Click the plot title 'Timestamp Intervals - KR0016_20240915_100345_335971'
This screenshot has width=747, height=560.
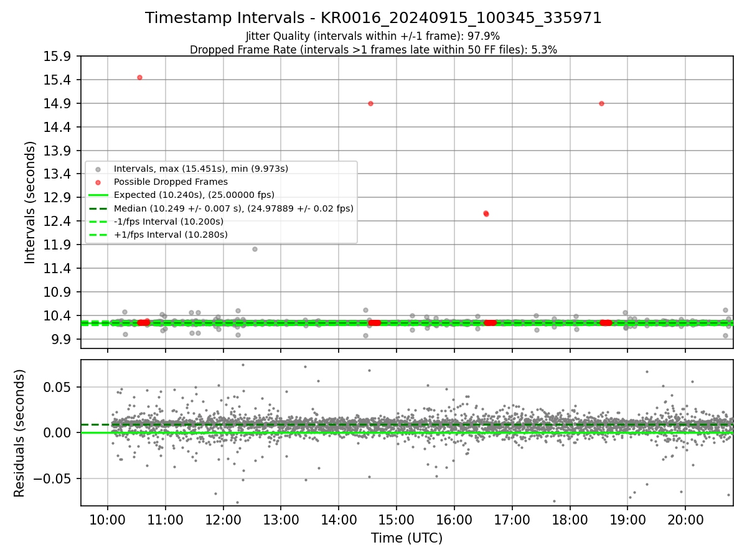(374, 18)
